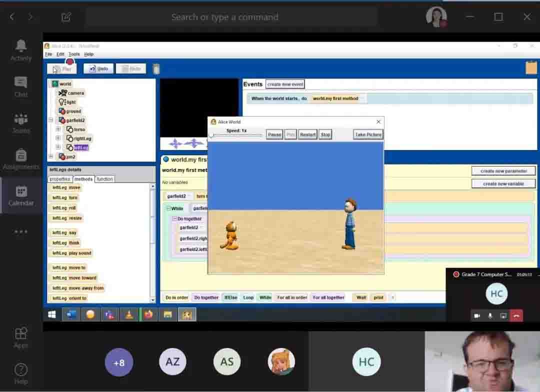Collapse the Do together block
The width and height of the screenshot is (540, 392).
(x=174, y=219)
